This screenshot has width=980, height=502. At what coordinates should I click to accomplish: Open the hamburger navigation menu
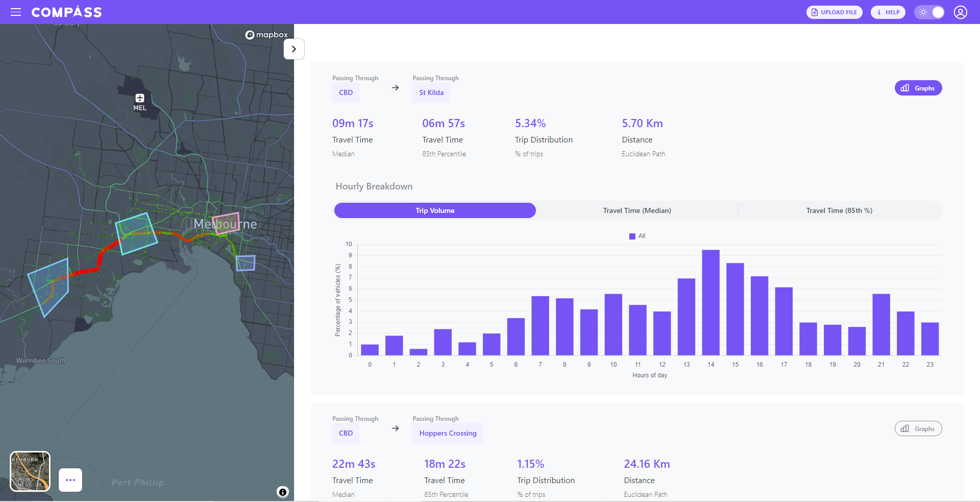(16, 12)
